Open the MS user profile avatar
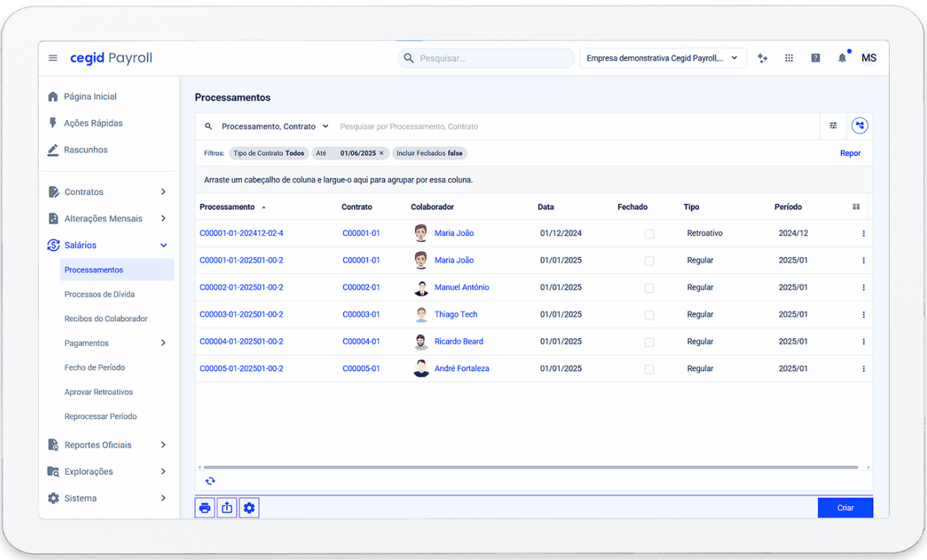This screenshot has width=927, height=560. (869, 57)
